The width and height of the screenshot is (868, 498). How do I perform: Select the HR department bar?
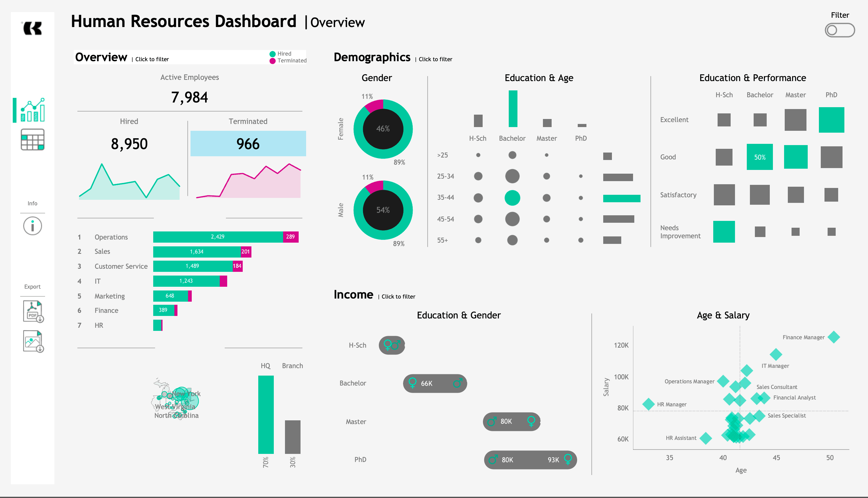[x=158, y=325]
